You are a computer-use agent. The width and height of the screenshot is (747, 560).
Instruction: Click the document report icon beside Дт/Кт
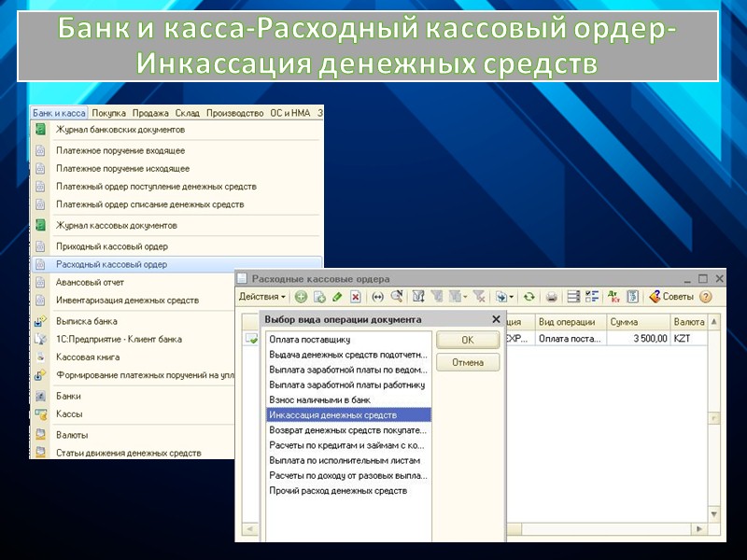tap(632, 297)
